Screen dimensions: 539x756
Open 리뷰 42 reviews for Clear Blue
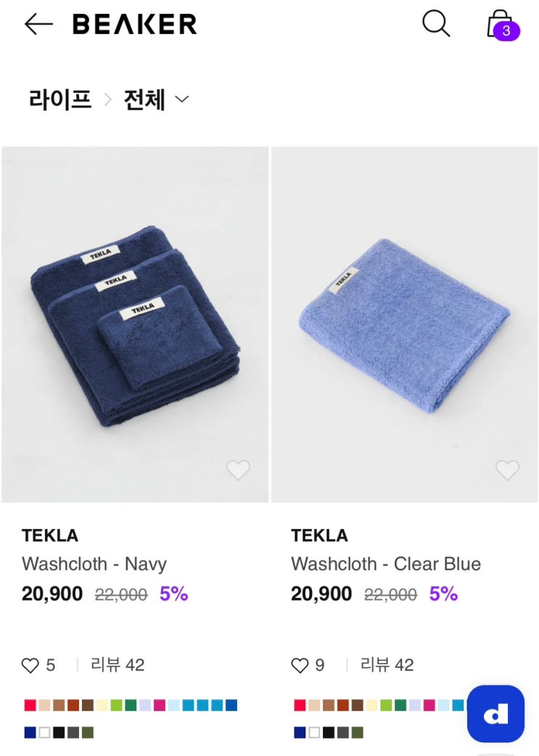click(x=387, y=665)
